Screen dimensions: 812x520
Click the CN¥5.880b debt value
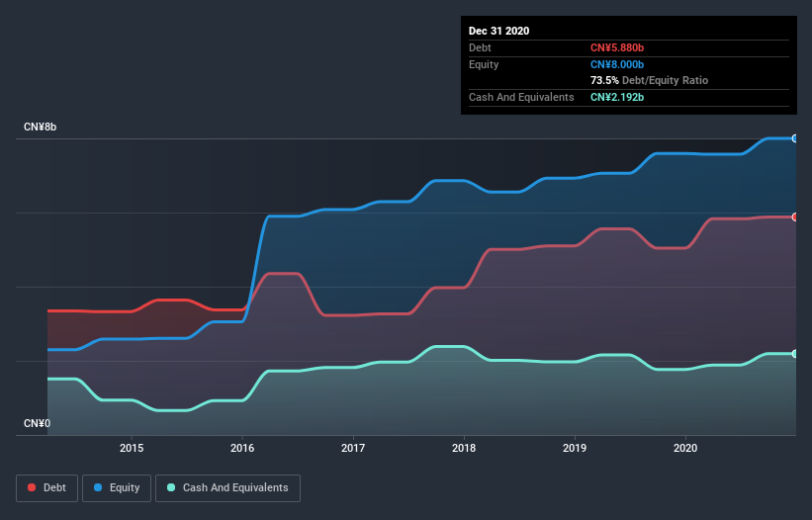pos(617,48)
